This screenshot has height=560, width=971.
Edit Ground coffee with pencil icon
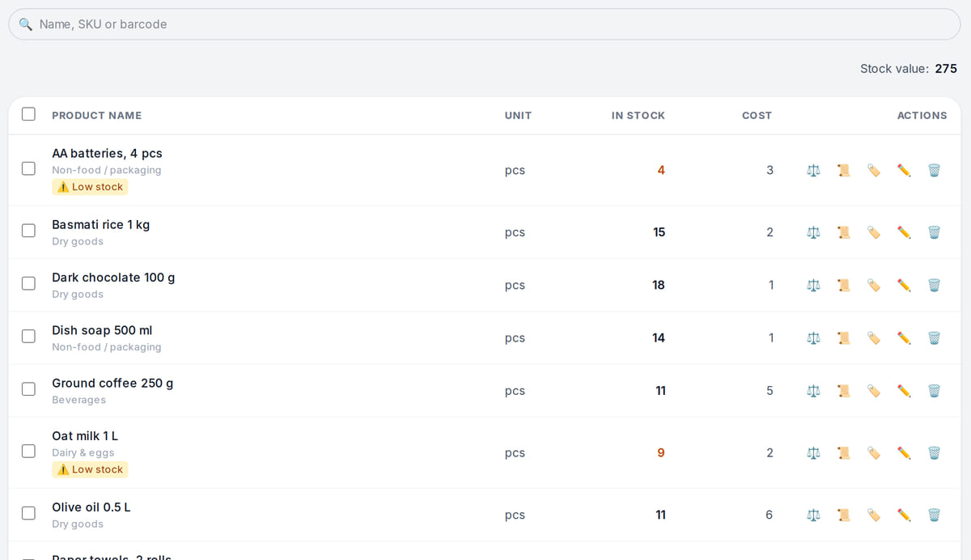tap(904, 391)
